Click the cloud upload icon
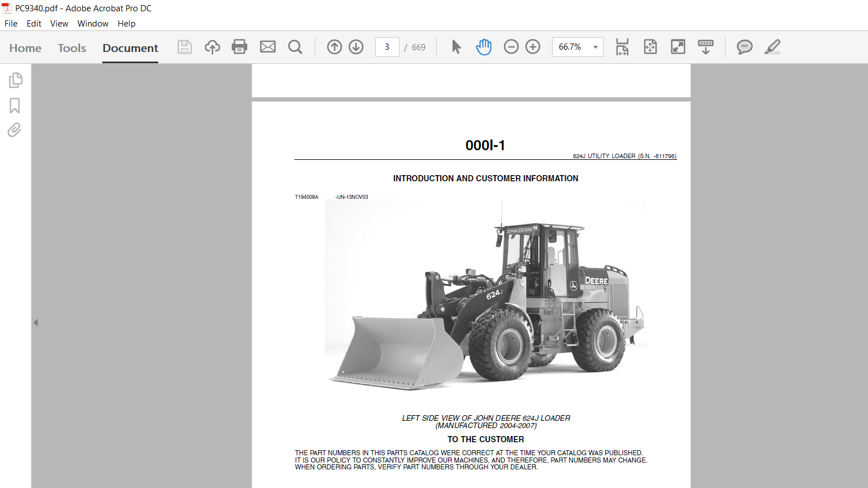The image size is (868, 488). tap(212, 47)
